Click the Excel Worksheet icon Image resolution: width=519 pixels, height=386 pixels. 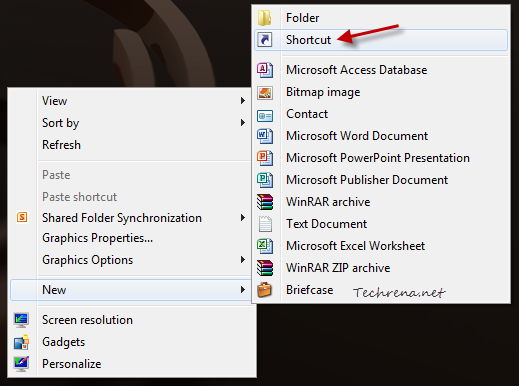(265, 246)
